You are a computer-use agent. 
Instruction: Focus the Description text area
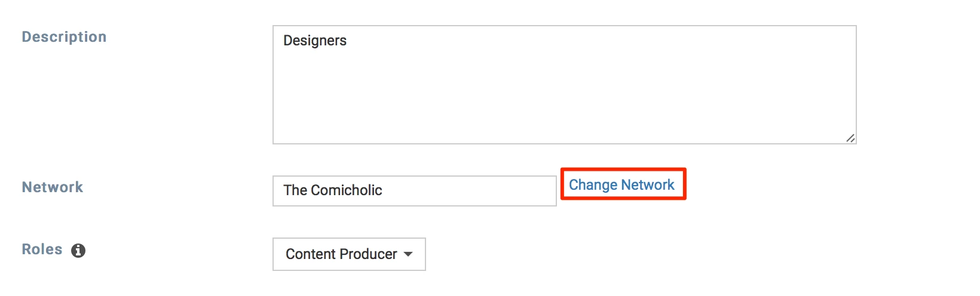click(564, 85)
